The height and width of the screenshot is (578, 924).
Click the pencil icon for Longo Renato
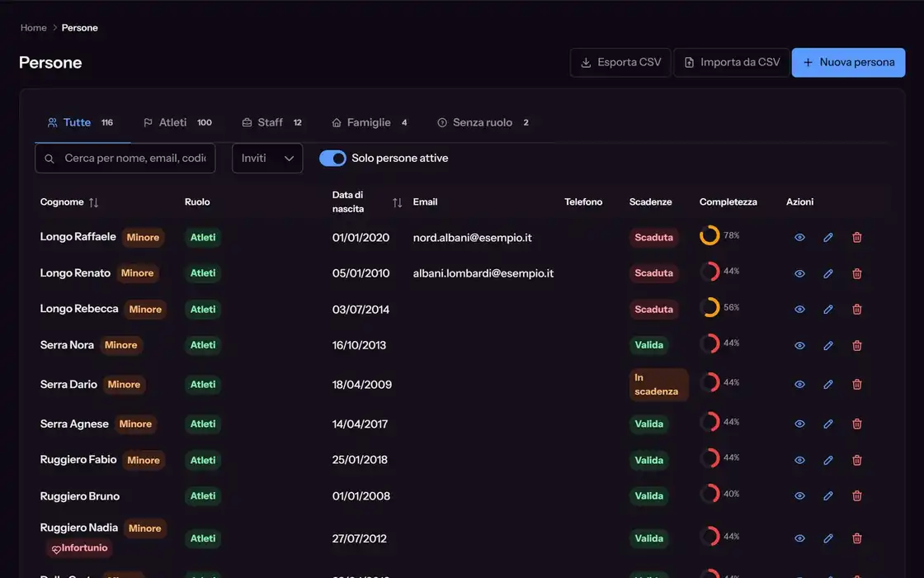click(x=828, y=273)
